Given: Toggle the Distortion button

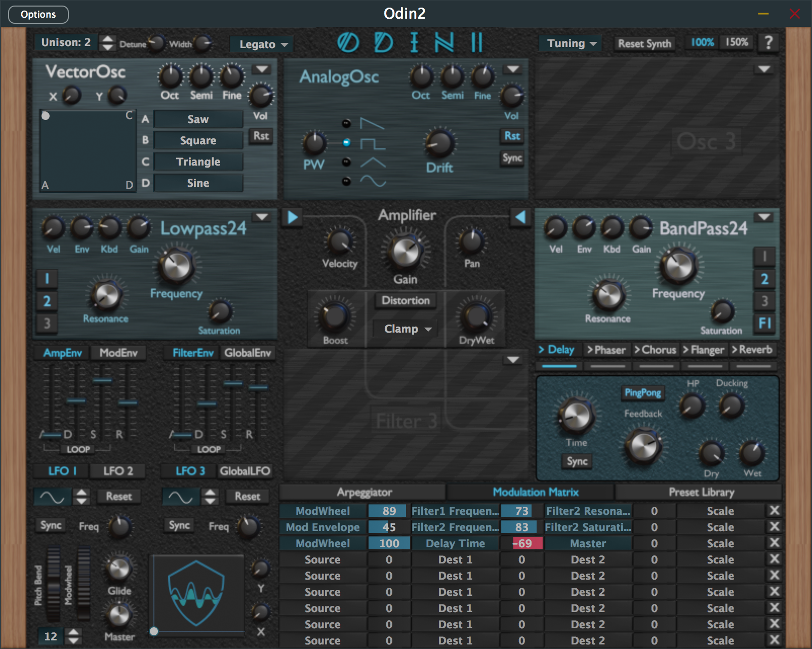Looking at the screenshot, I should click(405, 301).
